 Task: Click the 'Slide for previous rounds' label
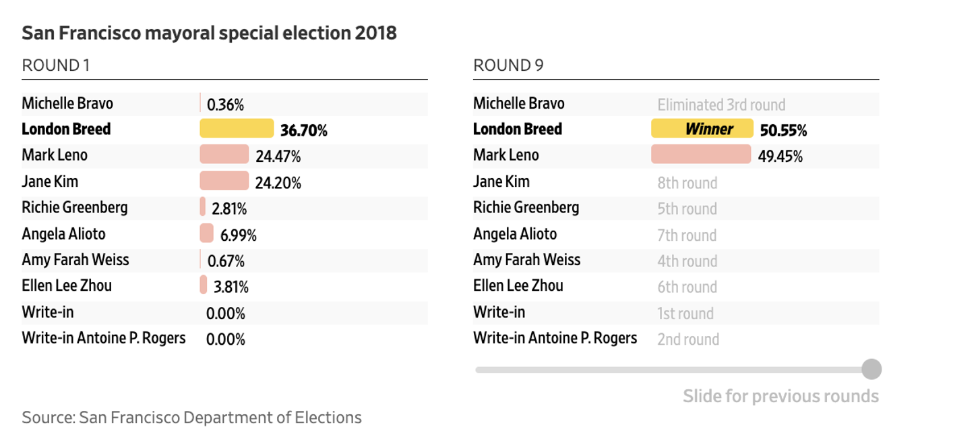click(x=780, y=395)
